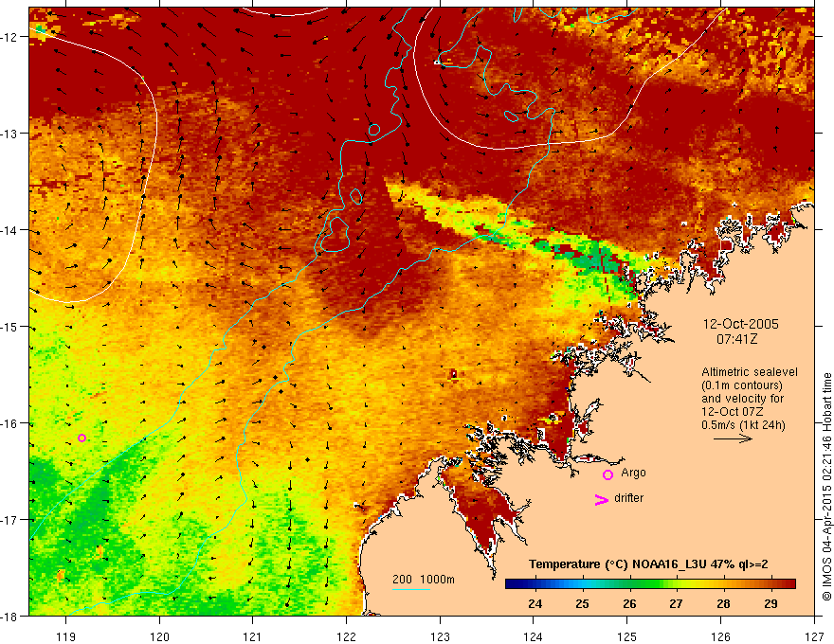Click the "07:41Z" time text
The width and height of the screenshot is (834, 644).
(736, 339)
